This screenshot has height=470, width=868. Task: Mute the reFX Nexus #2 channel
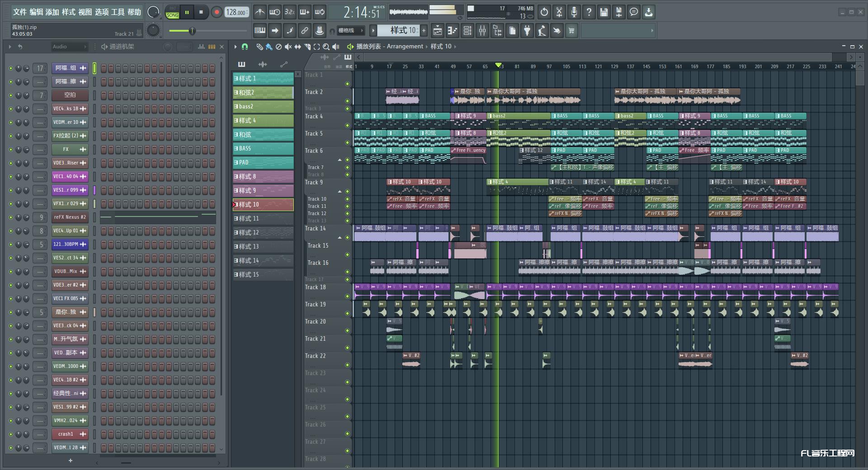click(11, 217)
